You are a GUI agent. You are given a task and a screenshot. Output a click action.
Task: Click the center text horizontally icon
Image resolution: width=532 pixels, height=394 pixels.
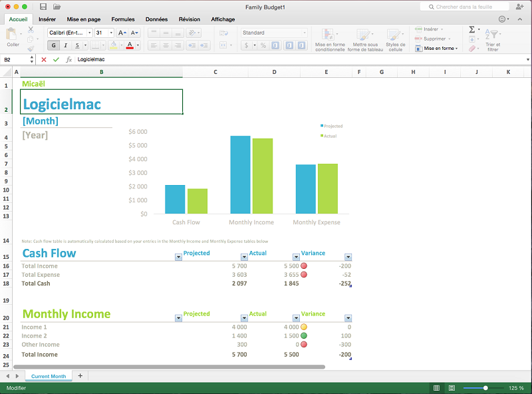[166, 45]
